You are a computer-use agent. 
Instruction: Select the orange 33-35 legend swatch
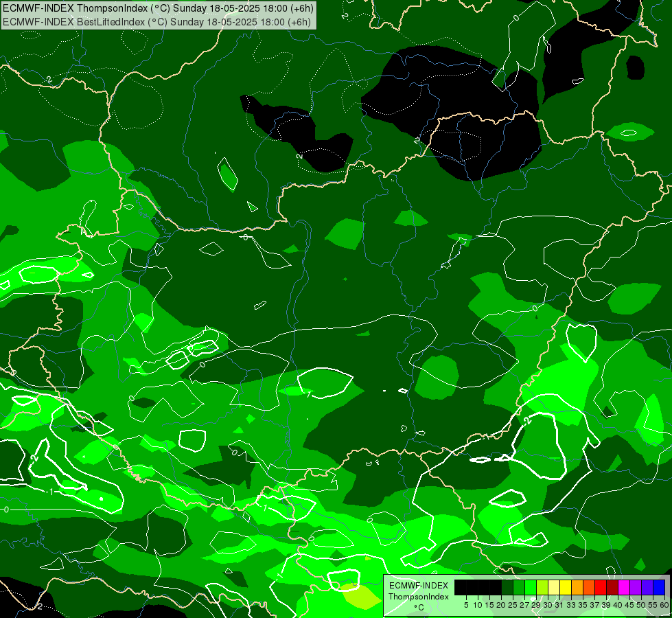tap(577, 587)
